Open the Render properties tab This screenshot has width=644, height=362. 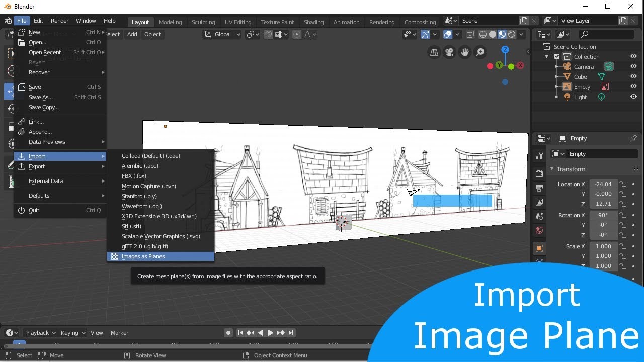tap(539, 174)
